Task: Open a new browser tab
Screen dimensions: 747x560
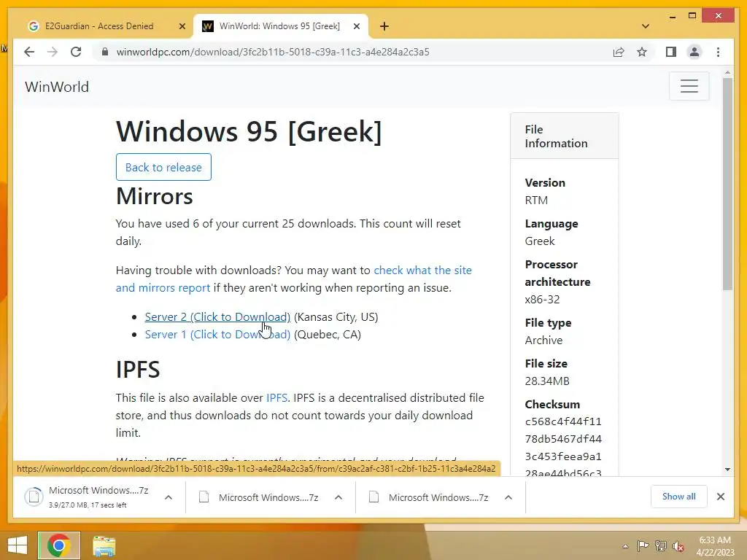Action: pyautogui.click(x=384, y=26)
